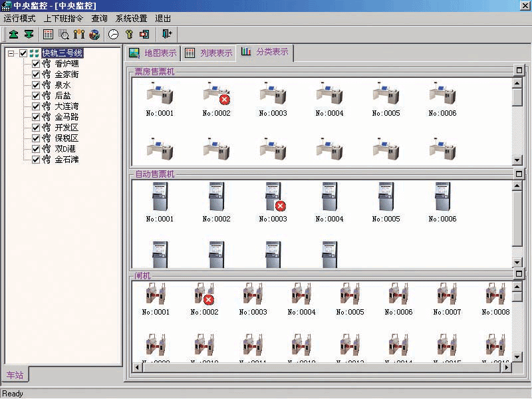The image size is (532, 399).
Task: Toggle the 金石滩 station checkbox
Action: 36,160
